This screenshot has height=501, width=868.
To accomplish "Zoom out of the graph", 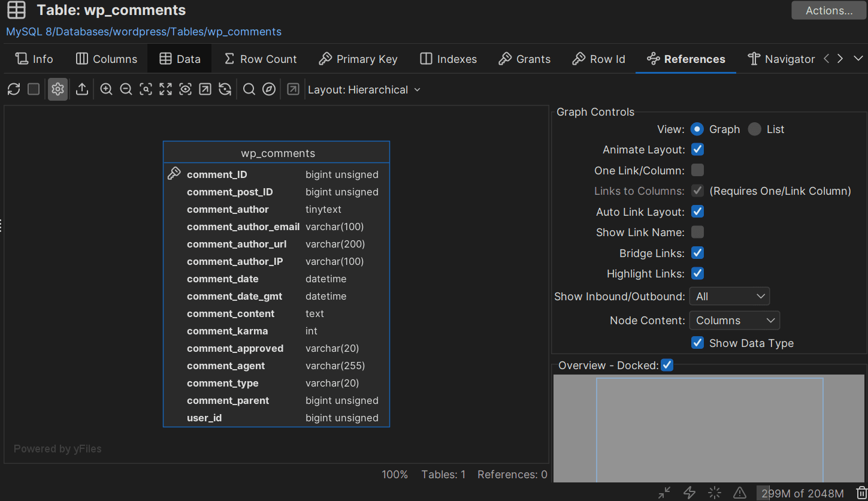I will [126, 89].
